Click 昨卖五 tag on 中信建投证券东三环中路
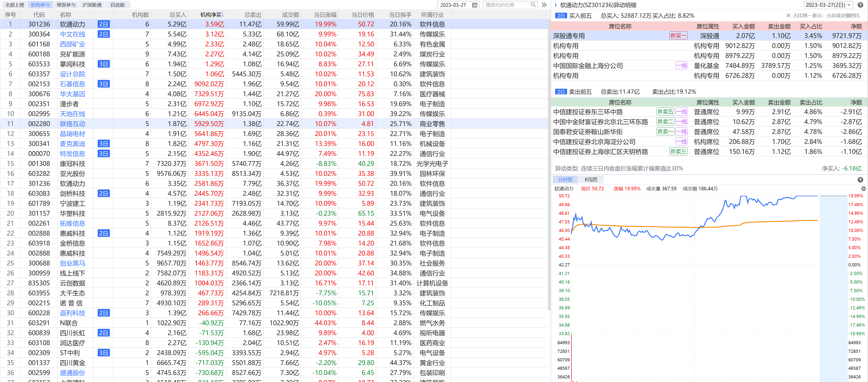The height and width of the screenshot is (382, 868). point(665,112)
